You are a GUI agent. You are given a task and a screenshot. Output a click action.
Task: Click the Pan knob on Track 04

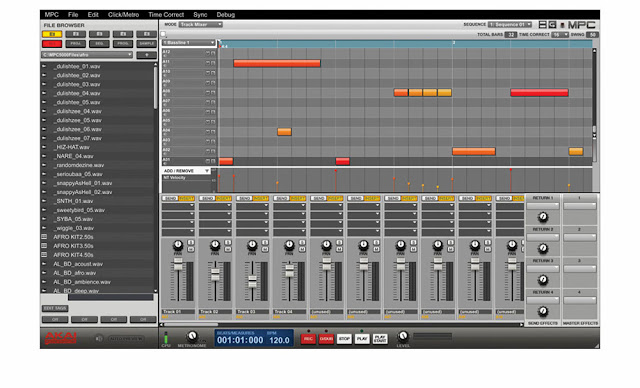[x=289, y=245]
